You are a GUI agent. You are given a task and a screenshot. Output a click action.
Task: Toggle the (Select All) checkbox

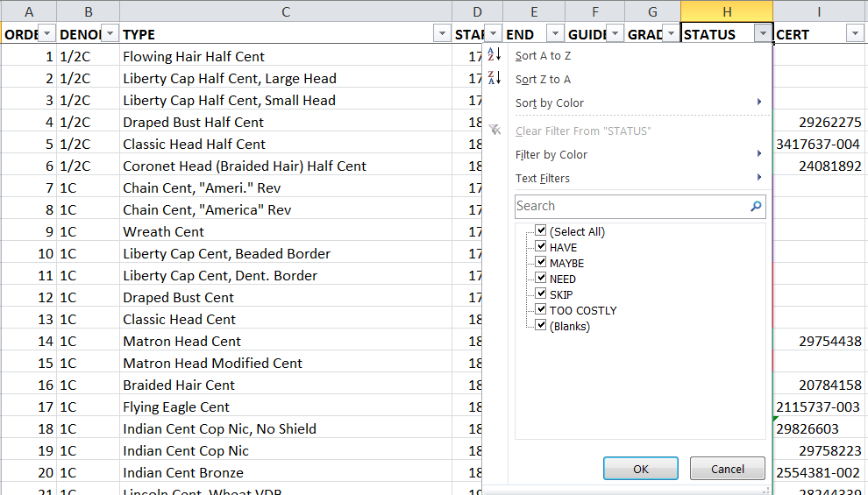(x=541, y=230)
